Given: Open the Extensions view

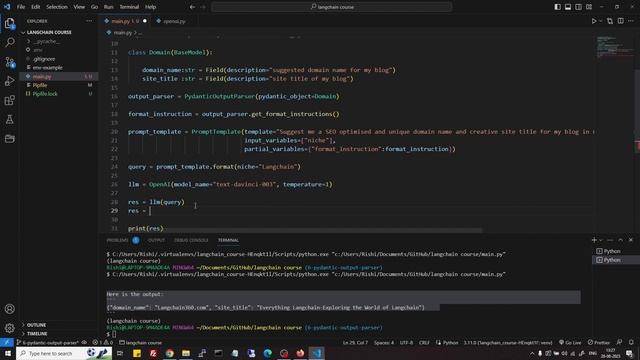Looking at the screenshot, I should click(10, 100).
